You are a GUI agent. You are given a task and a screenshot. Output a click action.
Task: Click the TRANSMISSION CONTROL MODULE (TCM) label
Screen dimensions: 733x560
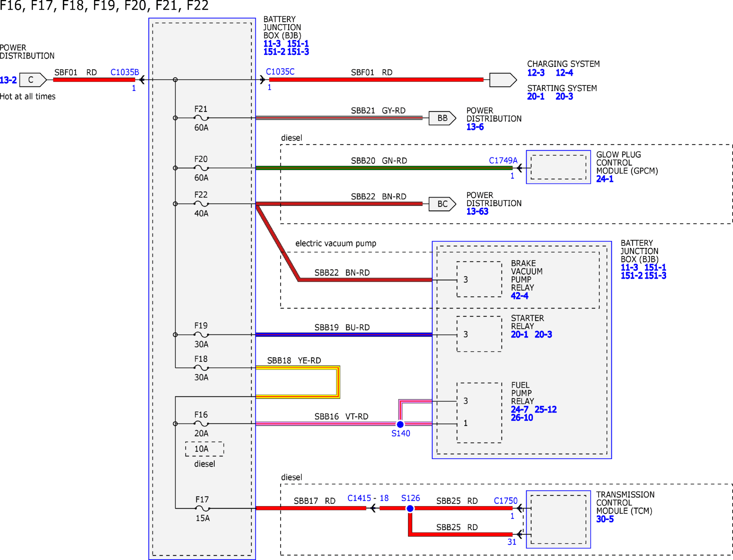click(x=625, y=503)
